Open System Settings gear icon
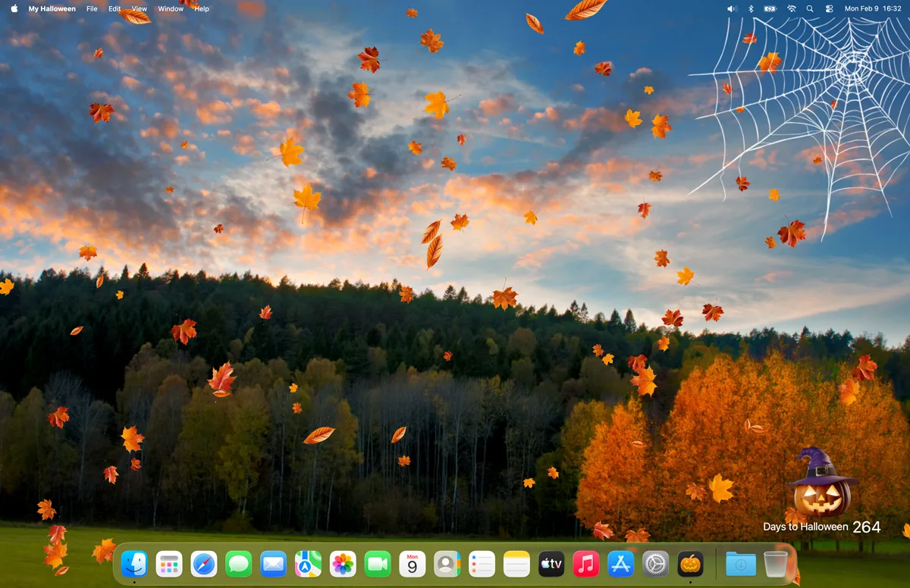 [655, 564]
